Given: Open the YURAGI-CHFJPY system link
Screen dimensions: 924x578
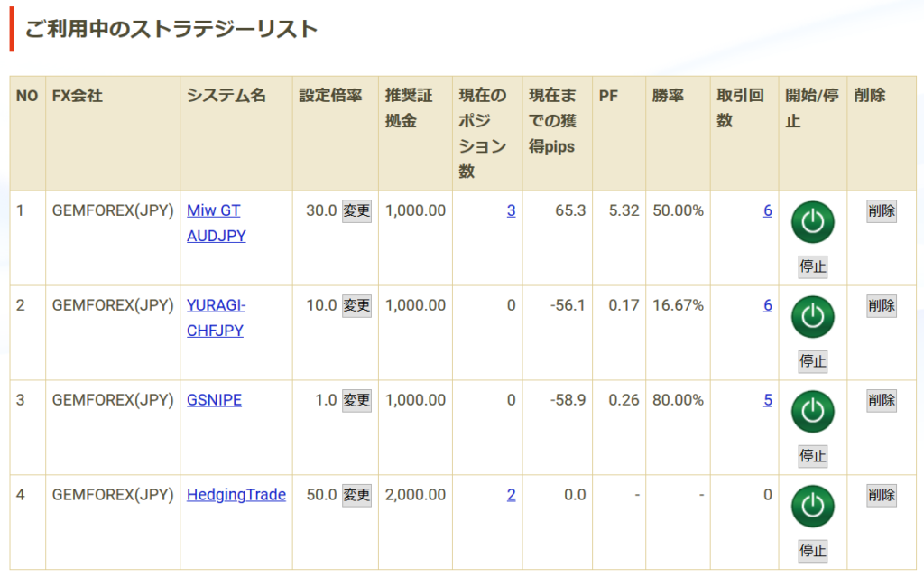Looking at the screenshot, I should 216,318.
